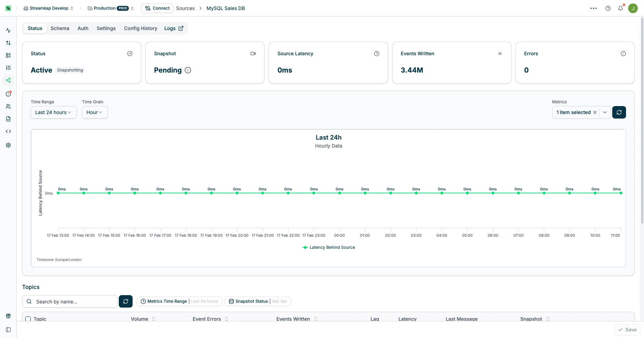Switch to the Config History tab
The width and height of the screenshot is (644, 338).
(x=141, y=28)
